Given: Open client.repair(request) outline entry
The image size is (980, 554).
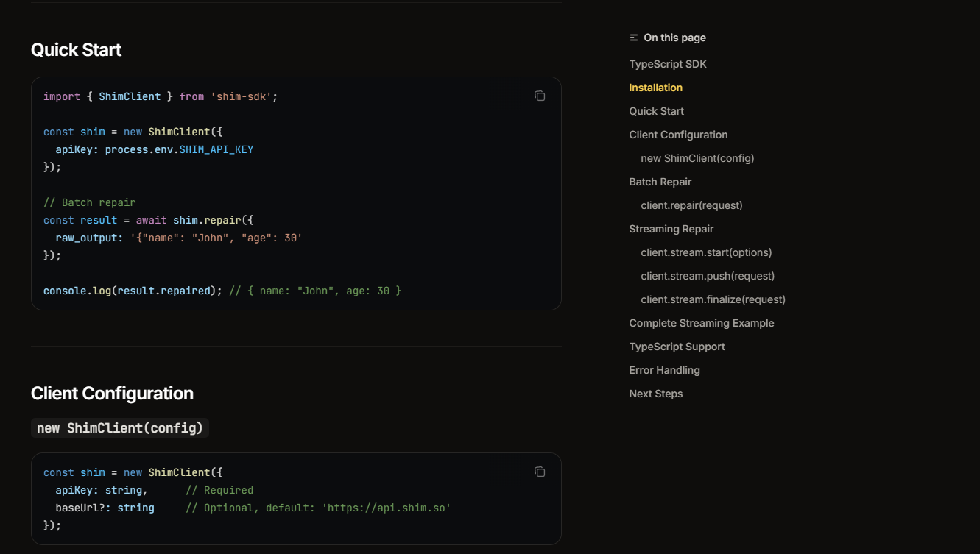Looking at the screenshot, I should (691, 205).
